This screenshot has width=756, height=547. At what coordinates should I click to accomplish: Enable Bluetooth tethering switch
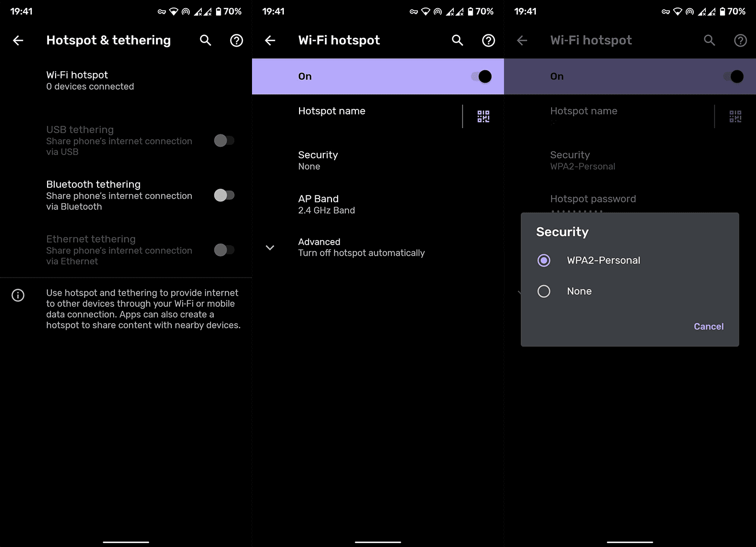[x=224, y=195]
